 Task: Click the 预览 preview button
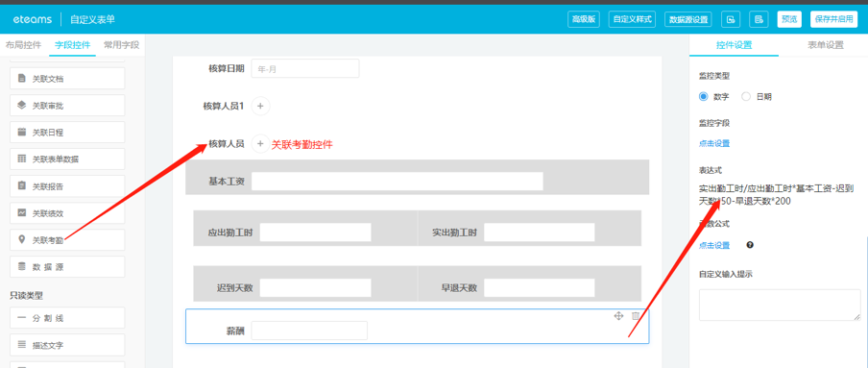tap(789, 19)
